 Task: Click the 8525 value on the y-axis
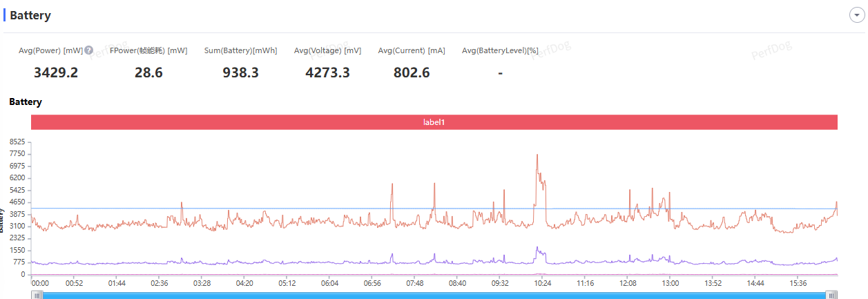tap(17, 142)
